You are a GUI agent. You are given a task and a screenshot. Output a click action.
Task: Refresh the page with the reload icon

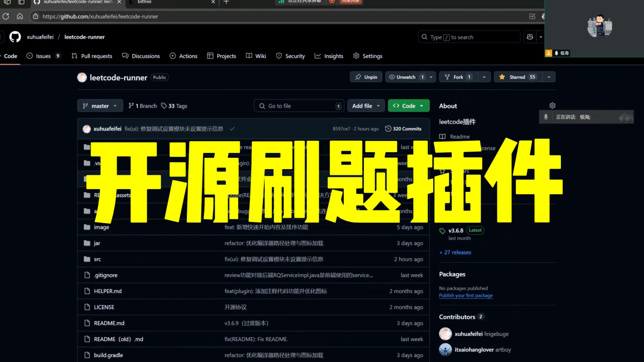[x=6, y=16]
